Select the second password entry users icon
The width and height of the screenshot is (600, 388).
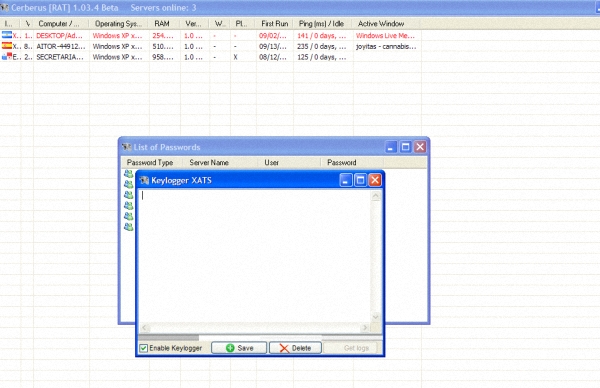click(x=128, y=184)
